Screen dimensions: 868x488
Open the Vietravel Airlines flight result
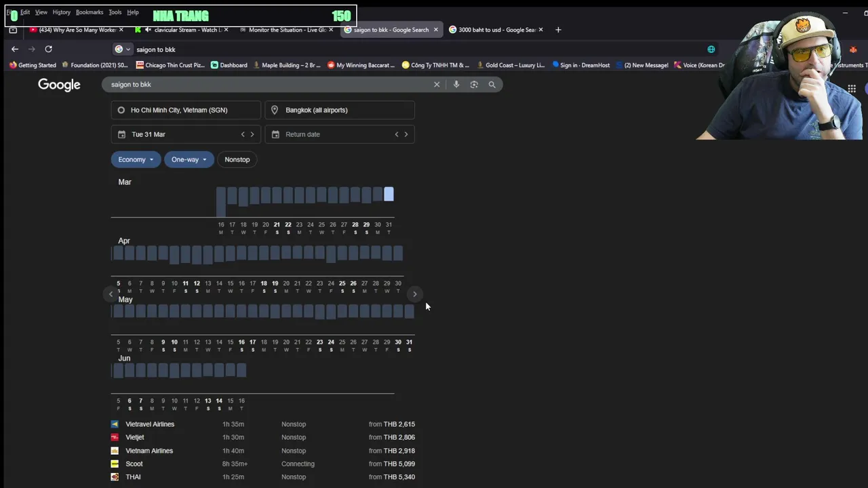[x=263, y=424]
